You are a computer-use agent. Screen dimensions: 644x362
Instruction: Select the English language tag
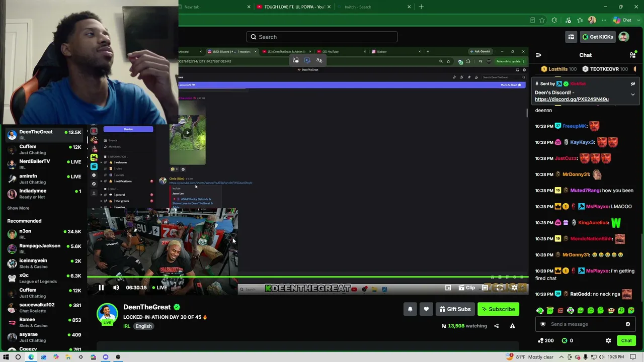pos(143,326)
